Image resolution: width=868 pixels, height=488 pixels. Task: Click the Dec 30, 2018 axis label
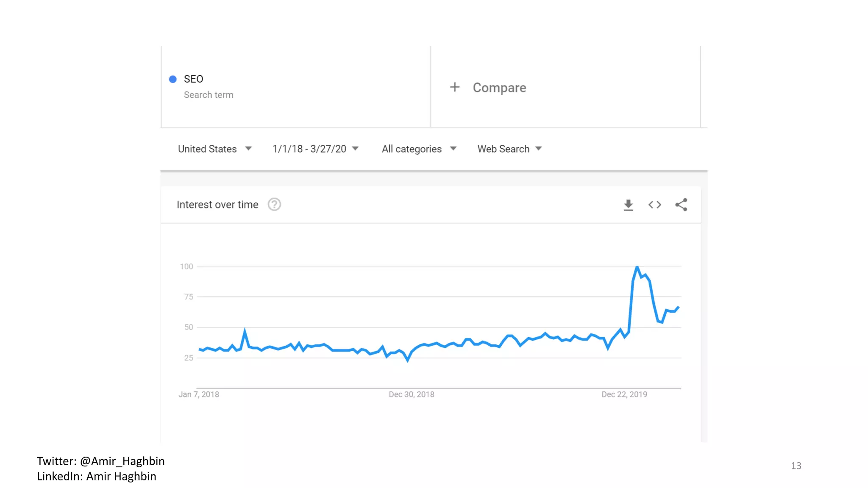[412, 394]
